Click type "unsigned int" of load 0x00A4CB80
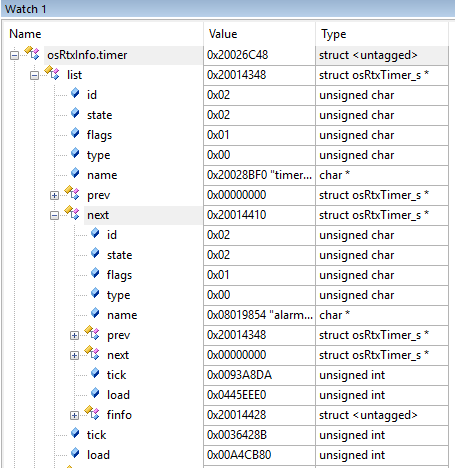 click(352, 455)
